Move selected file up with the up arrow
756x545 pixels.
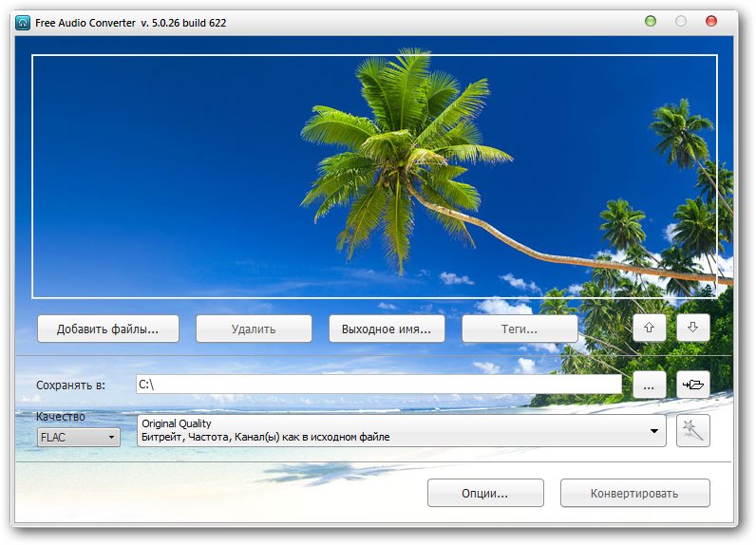click(x=649, y=328)
